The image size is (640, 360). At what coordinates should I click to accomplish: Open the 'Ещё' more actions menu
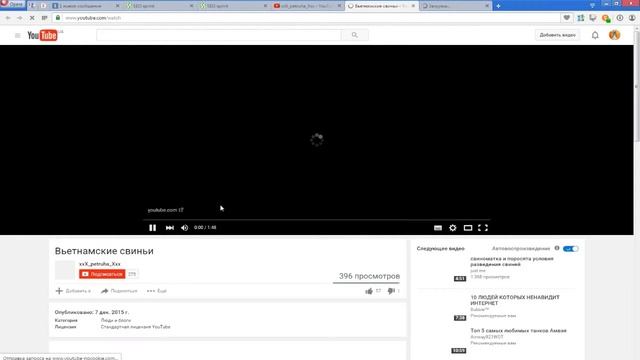(x=157, y=291)
